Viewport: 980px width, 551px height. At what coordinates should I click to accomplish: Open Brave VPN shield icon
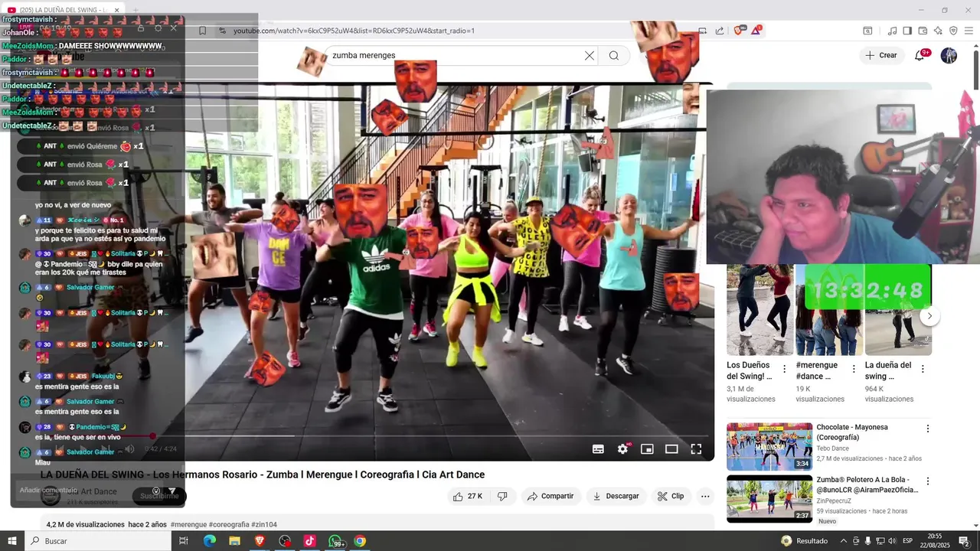953,31
